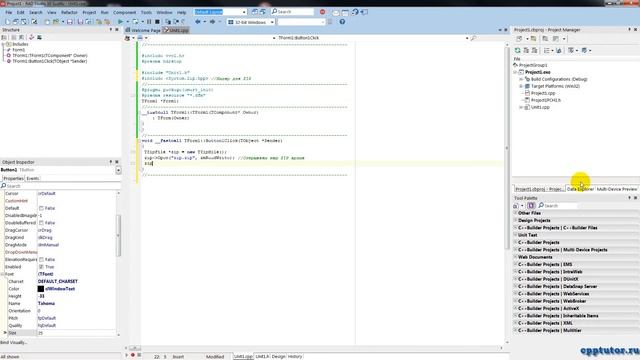
Task: Click the Project1.cpp file icon
Action: click(x=527, y=93)
